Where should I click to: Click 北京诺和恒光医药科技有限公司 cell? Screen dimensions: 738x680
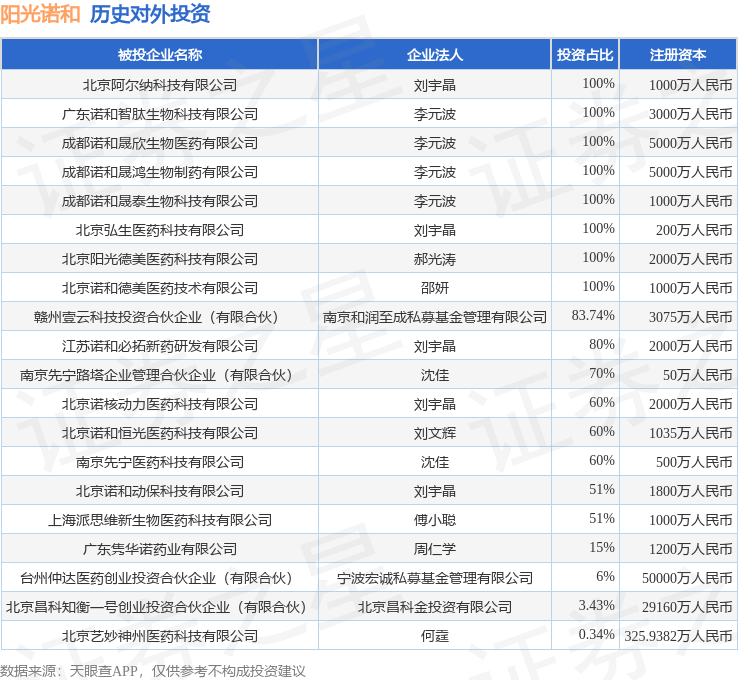coord(160,433)
